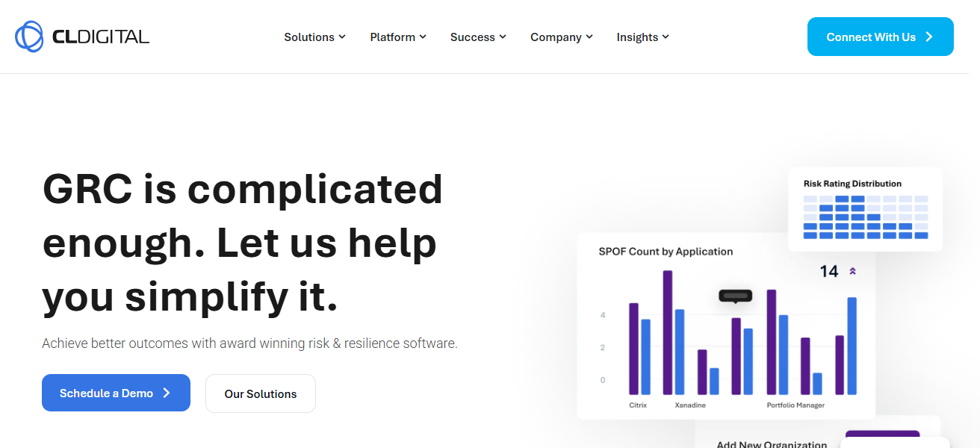Click the dark tooltip bubble on the chart

[735, 296]
